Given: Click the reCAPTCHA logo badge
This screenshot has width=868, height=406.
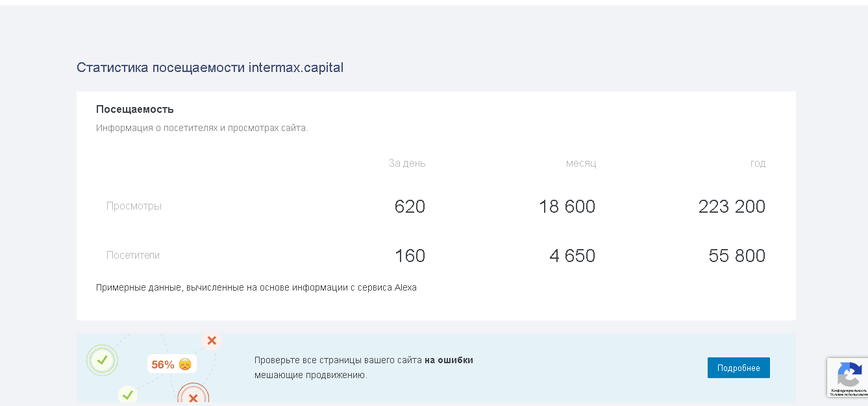Looking at the screenshot, I should 849,374.
